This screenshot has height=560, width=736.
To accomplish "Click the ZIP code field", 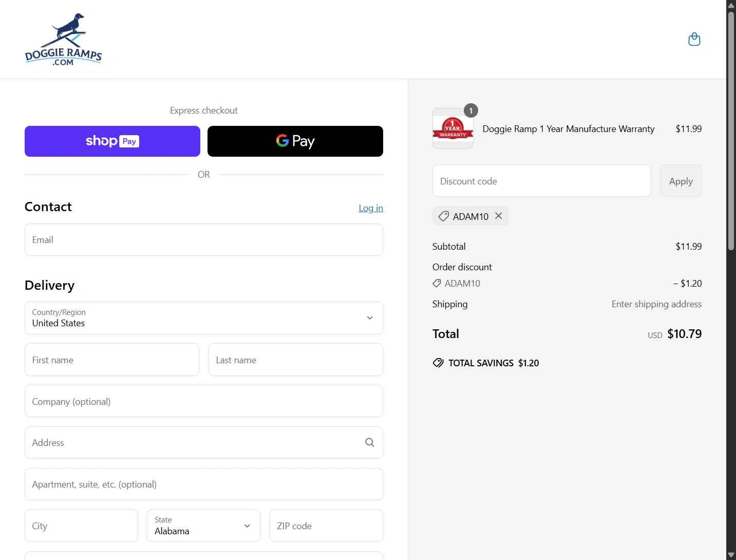I will point(326,526).
